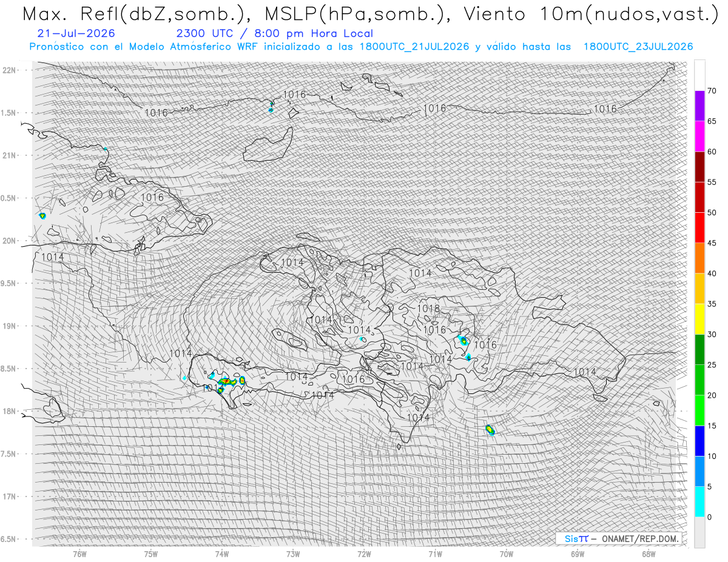Click the forecast date '21-Jul-2026'
The height and width of the screenshot is (562, 728).
(x=76, y=33)
